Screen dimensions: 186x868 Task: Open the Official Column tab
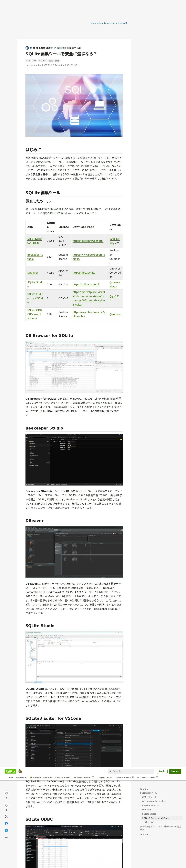(x=84, y=777)
